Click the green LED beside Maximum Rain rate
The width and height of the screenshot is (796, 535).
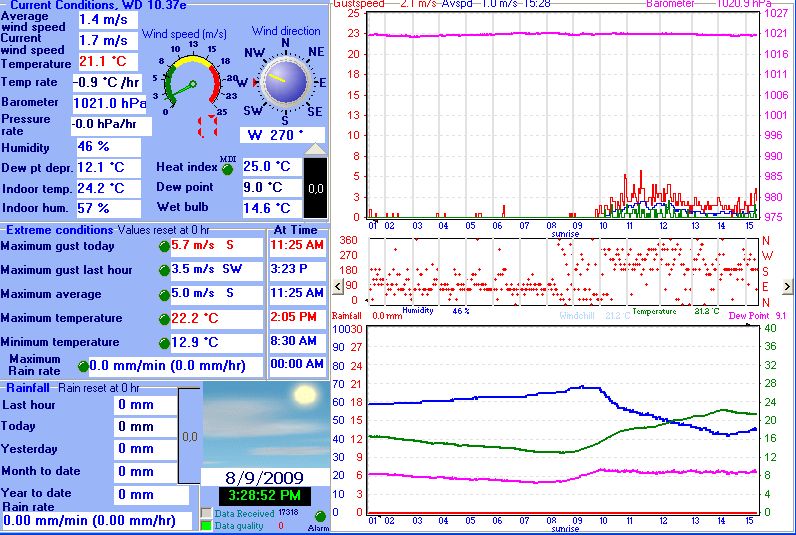coord(82,366)
